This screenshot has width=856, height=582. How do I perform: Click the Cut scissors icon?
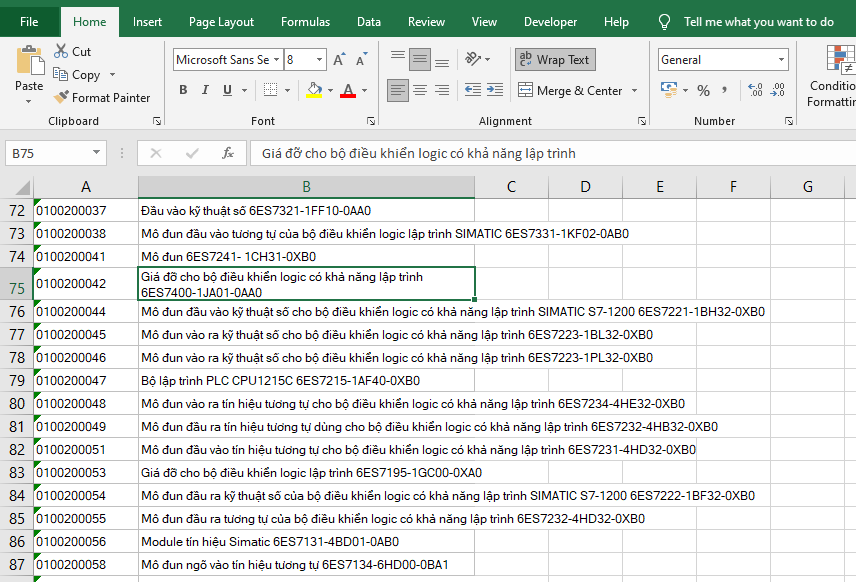pos(61,51)
